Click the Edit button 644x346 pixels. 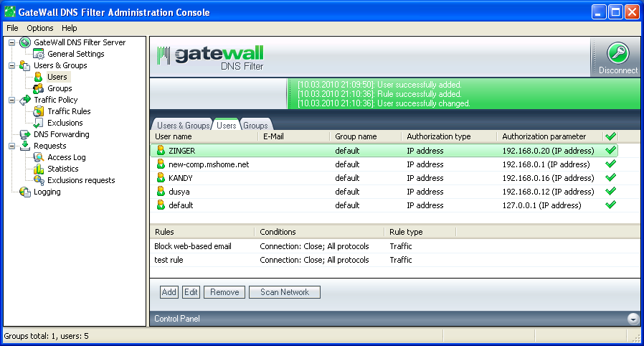[x=191, y=292]
